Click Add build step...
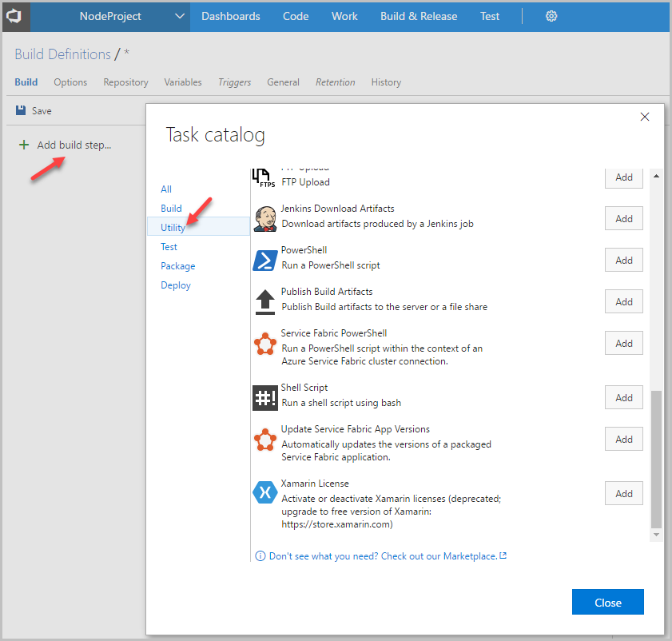The image size is (672, 641). 74,145
